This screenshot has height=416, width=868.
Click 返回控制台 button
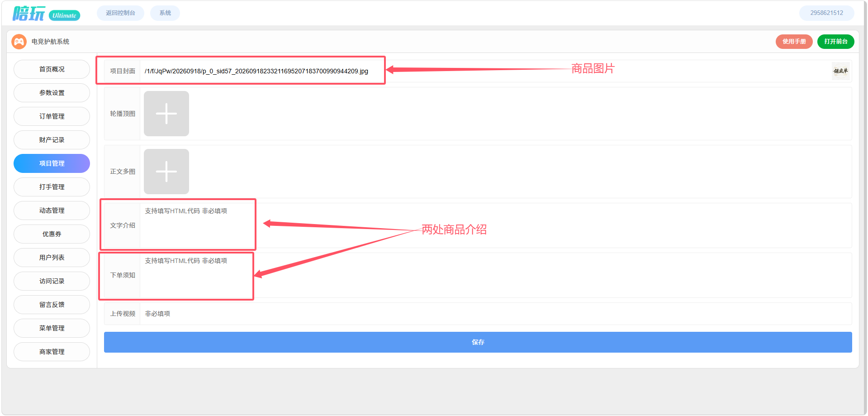click(x=120, y=13)
